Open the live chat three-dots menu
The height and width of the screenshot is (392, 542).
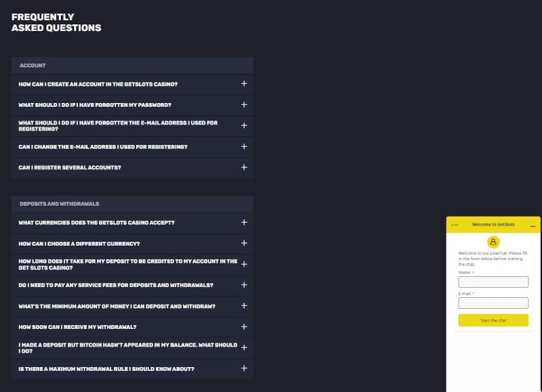(455, 225)
